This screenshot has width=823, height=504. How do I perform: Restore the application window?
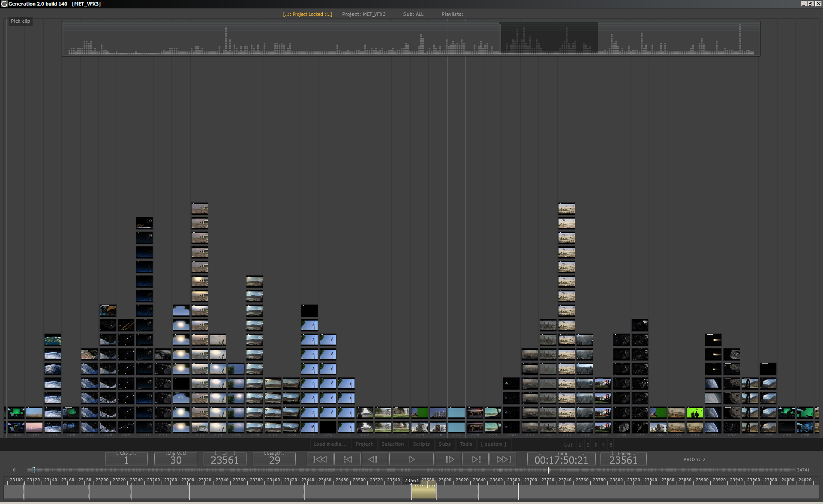click(x=810, y=3)
